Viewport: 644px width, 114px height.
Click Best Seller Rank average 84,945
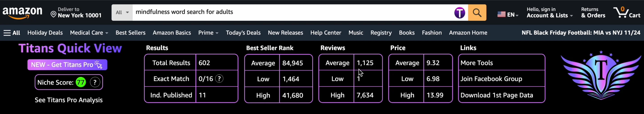coord(293,63)
